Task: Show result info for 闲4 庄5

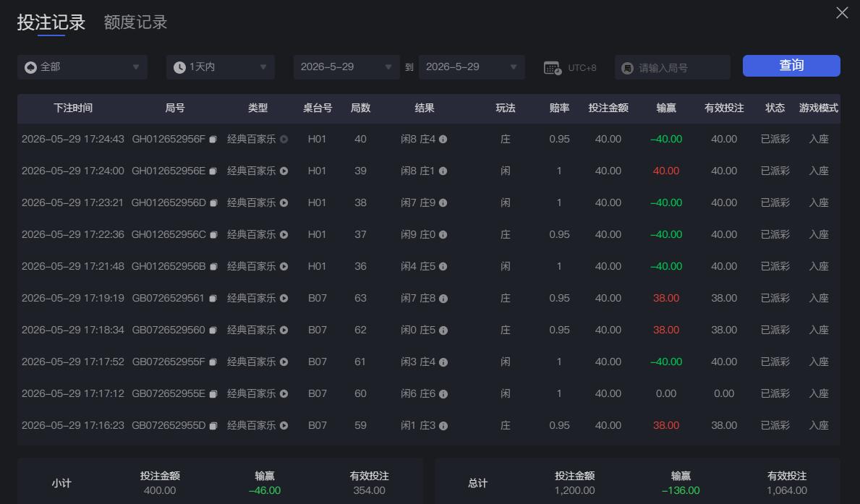Action: pyautogui.click(x=443, y=267)
